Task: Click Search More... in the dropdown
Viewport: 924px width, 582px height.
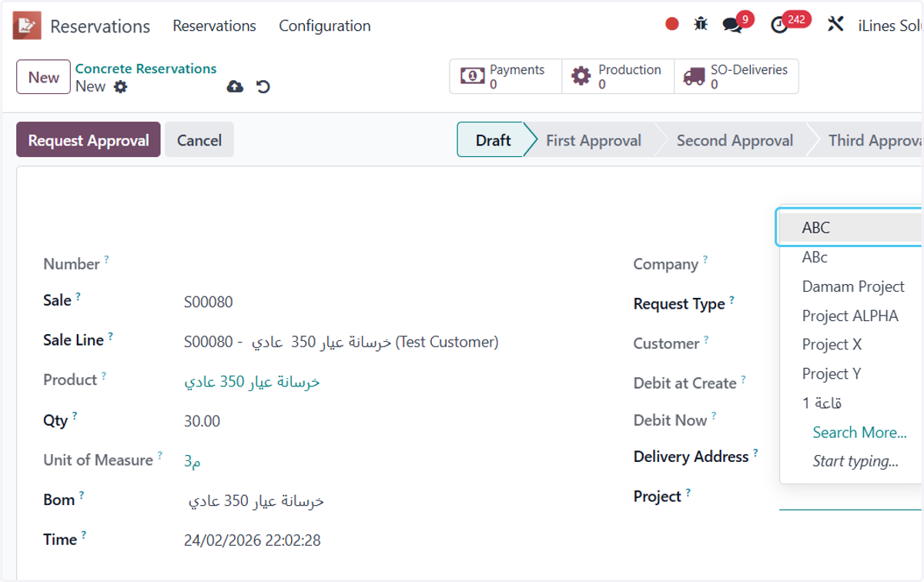Action: [x=859, y=432]
